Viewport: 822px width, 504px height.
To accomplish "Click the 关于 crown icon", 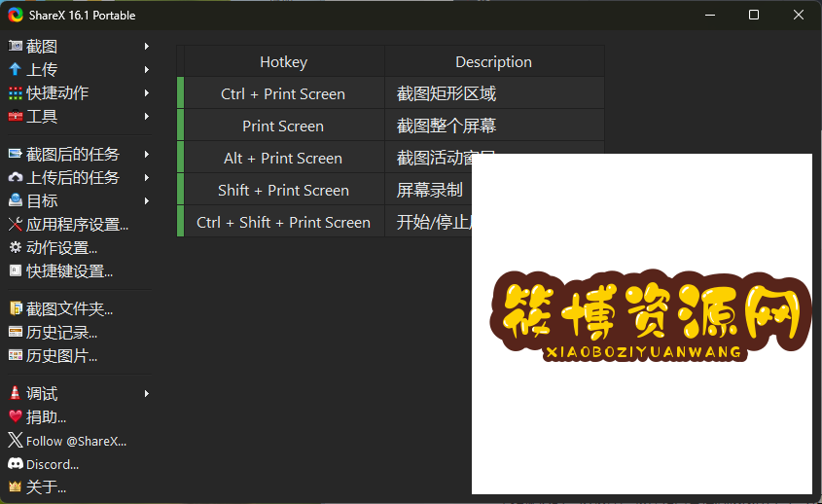I will pyautogui.click(x=16, y=486).
